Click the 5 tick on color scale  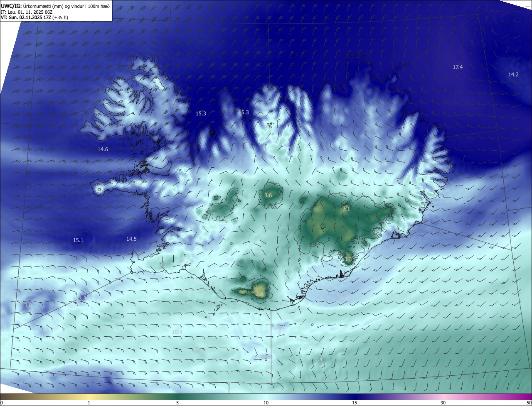[177, 403]
